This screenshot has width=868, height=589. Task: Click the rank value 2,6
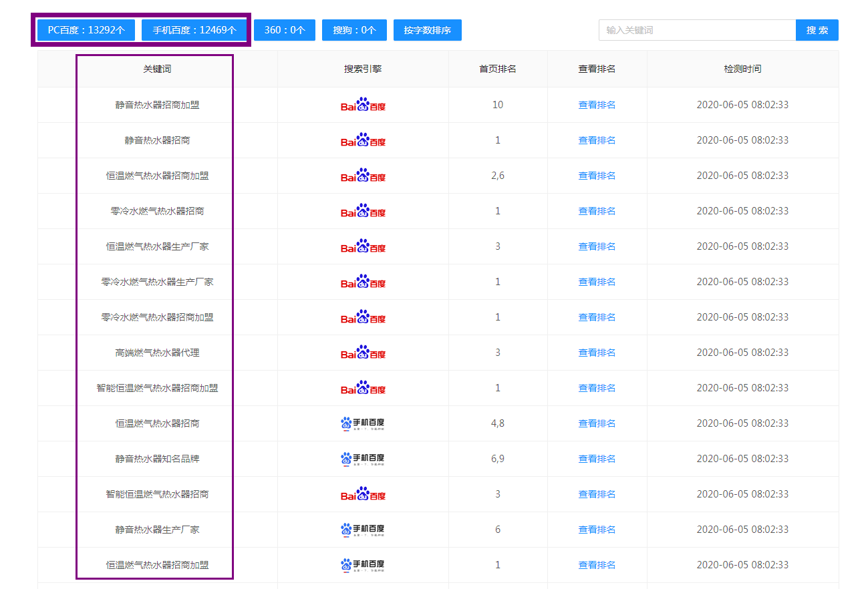498,176
